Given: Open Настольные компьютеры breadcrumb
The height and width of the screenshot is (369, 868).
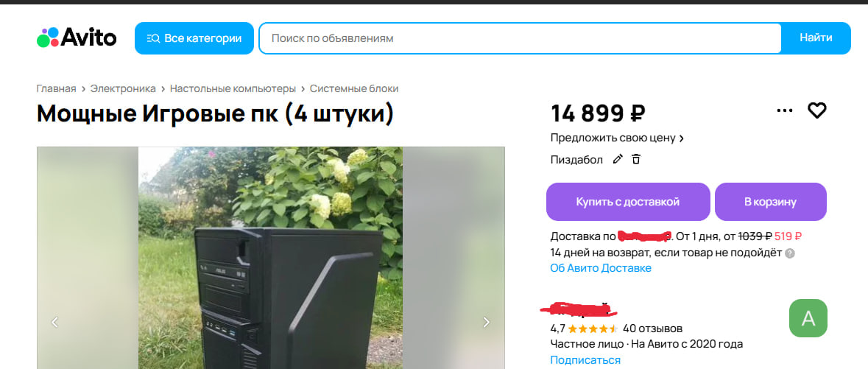Looking at the screenshot, I should click(x=233, y=88).
